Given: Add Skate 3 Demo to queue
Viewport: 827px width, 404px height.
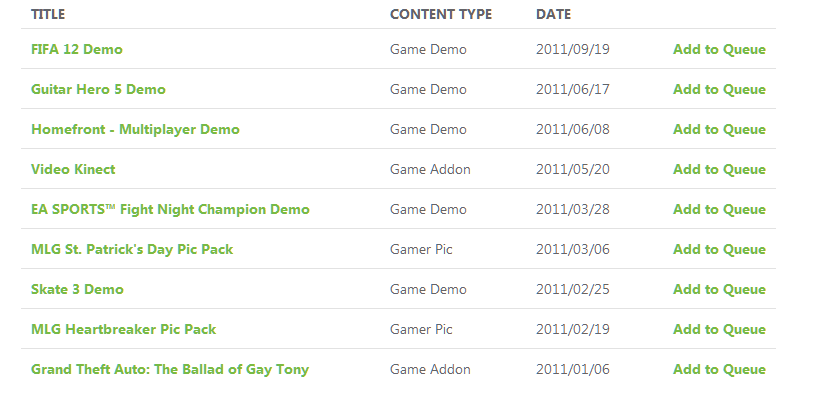Looking at the screenshot, I should coord(719,290).
